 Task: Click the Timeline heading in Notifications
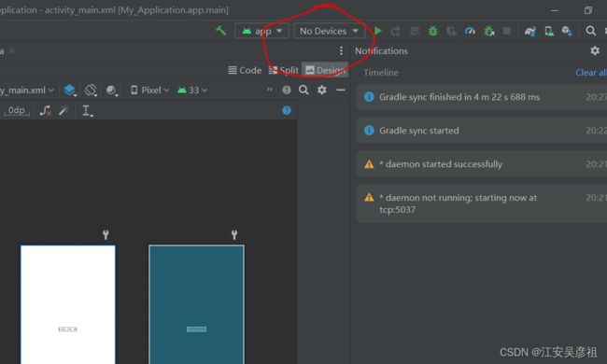pos(381,73)
